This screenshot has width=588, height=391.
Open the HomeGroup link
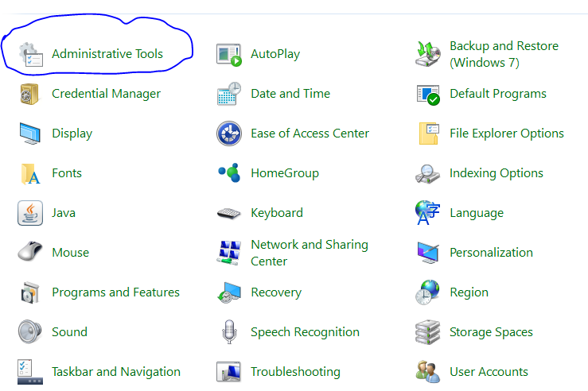tap(285, 173)
